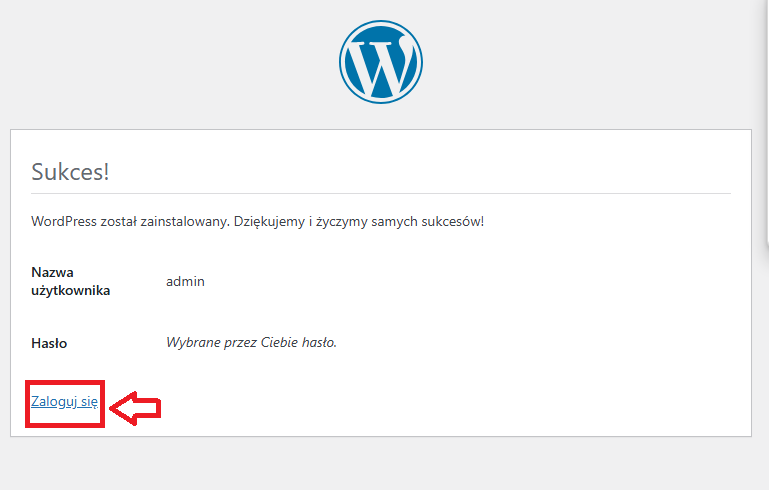This screenshot has width=769, height=490.
Task: Click the "Nazwa użytkownika" label
Action: [x=70, y=281]
